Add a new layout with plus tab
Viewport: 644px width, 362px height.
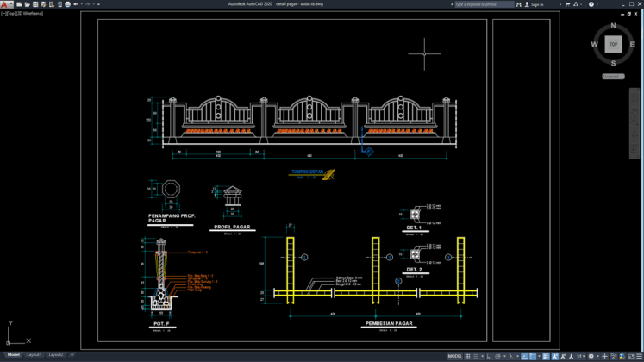pyautogui.click(x=72, y=354)
